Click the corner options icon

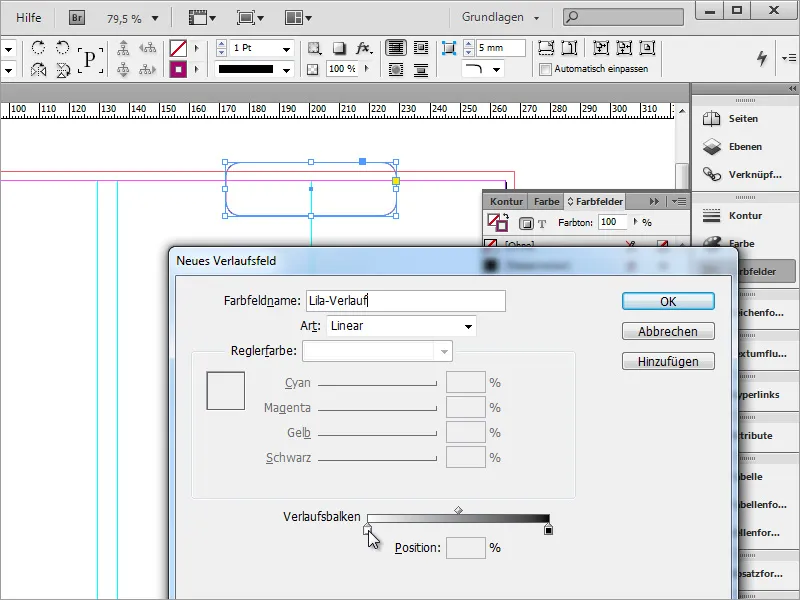coord(448,48)
